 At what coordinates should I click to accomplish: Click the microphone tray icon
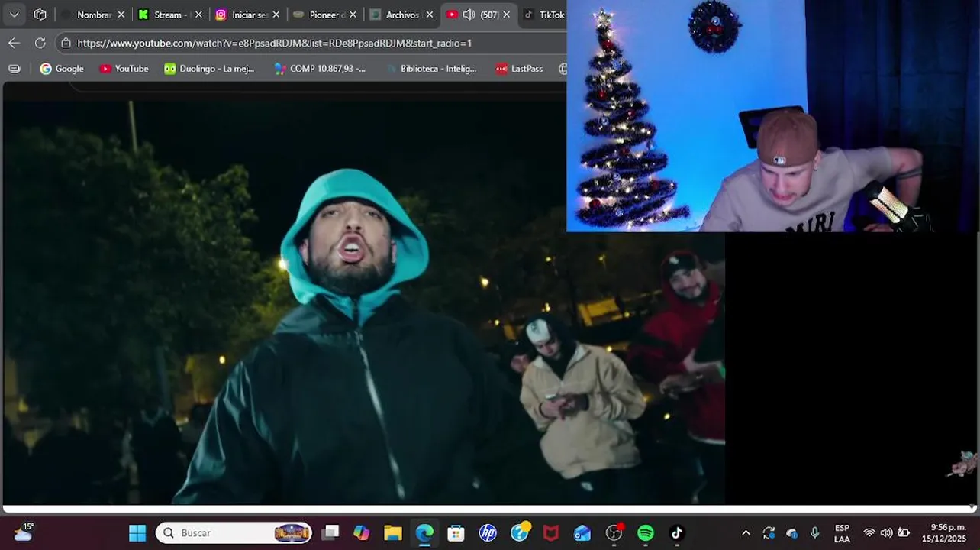coord(815,532)
